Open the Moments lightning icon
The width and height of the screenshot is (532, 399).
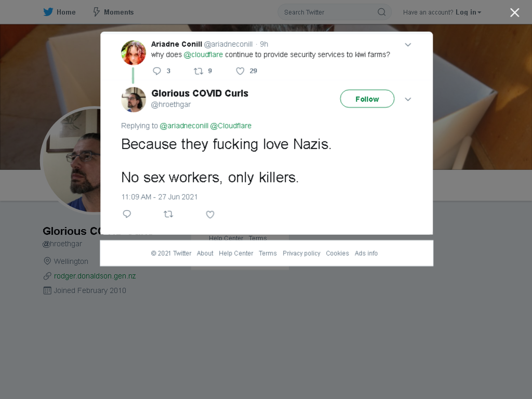pos(96,12)
